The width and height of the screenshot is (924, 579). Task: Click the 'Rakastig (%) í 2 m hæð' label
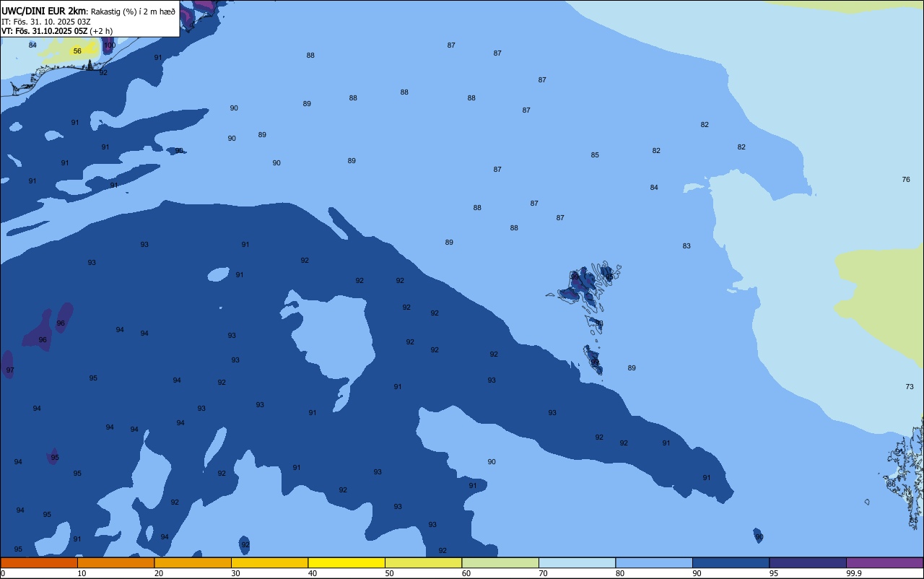133,11
